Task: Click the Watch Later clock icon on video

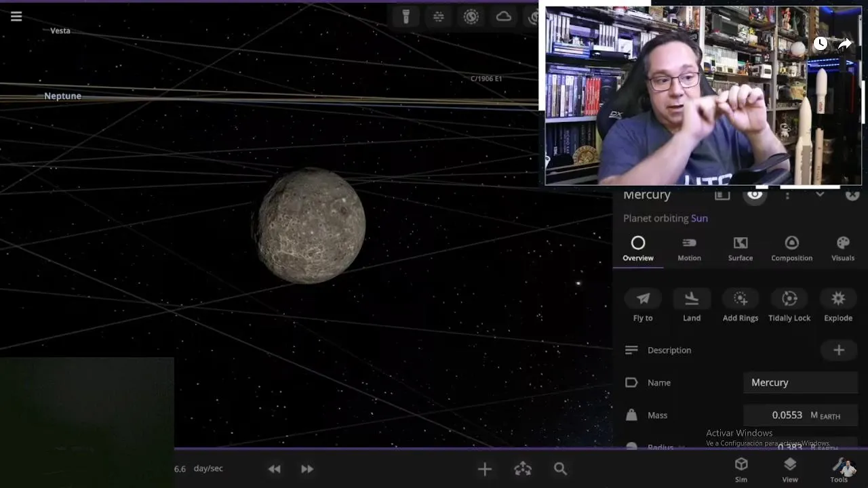Action: click(x=821, y=44)
